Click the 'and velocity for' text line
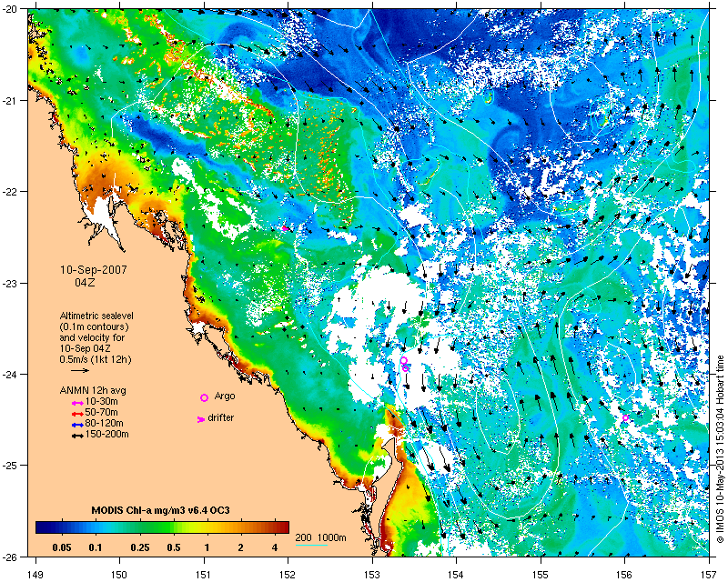This screenshot has width=728, height=582. pos(92,337)
